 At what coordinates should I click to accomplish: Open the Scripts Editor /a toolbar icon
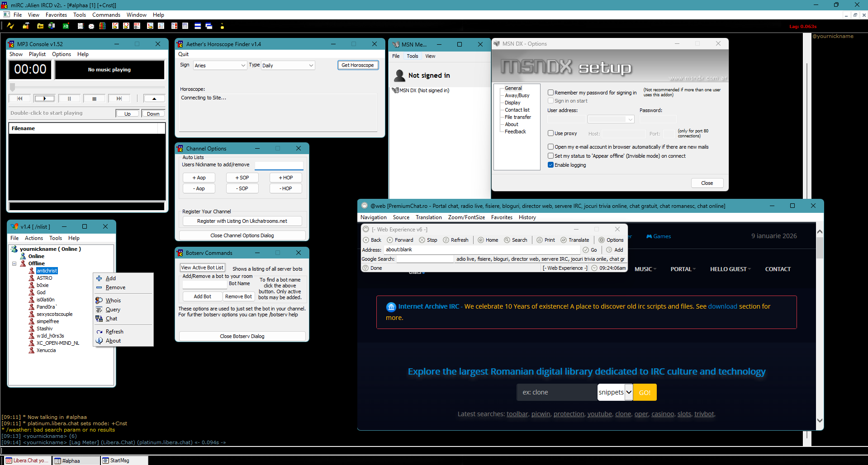[x=66, y=26]
